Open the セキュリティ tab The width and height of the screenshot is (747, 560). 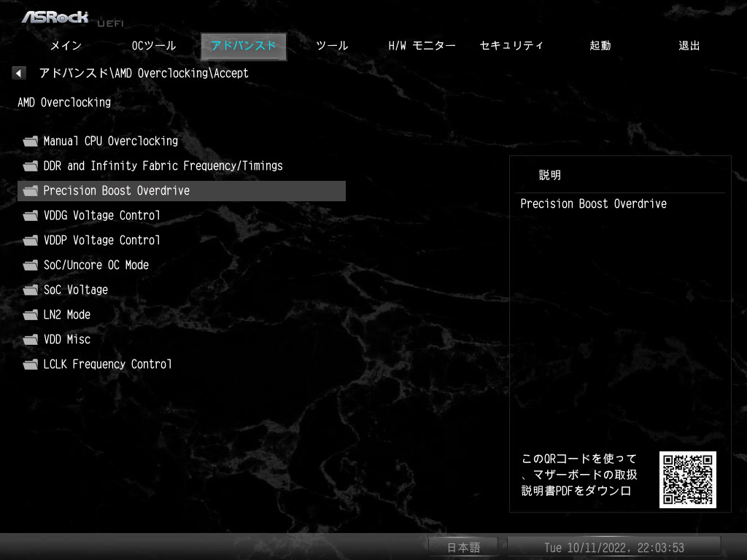511,46
